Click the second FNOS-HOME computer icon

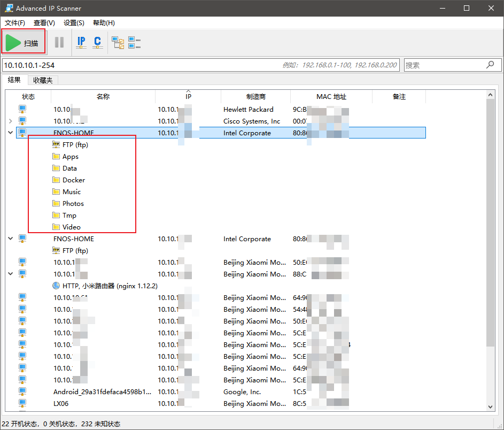point(22,239)
